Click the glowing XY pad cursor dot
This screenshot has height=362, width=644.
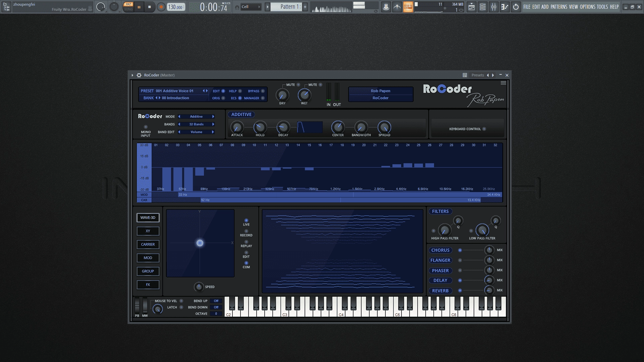200,243
